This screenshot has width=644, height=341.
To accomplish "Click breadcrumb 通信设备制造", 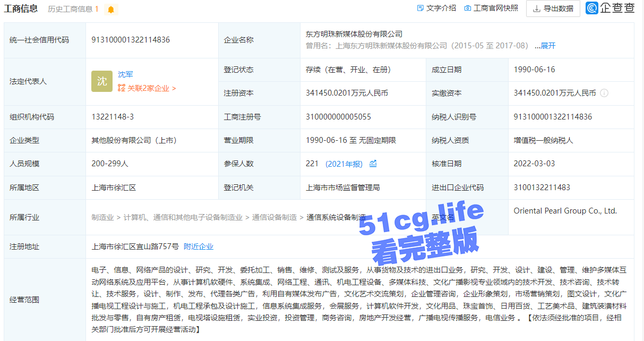I will (274, 217).
